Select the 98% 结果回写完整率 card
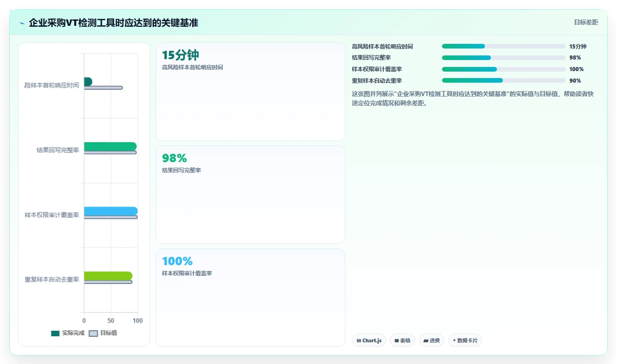 coord(250,194)
